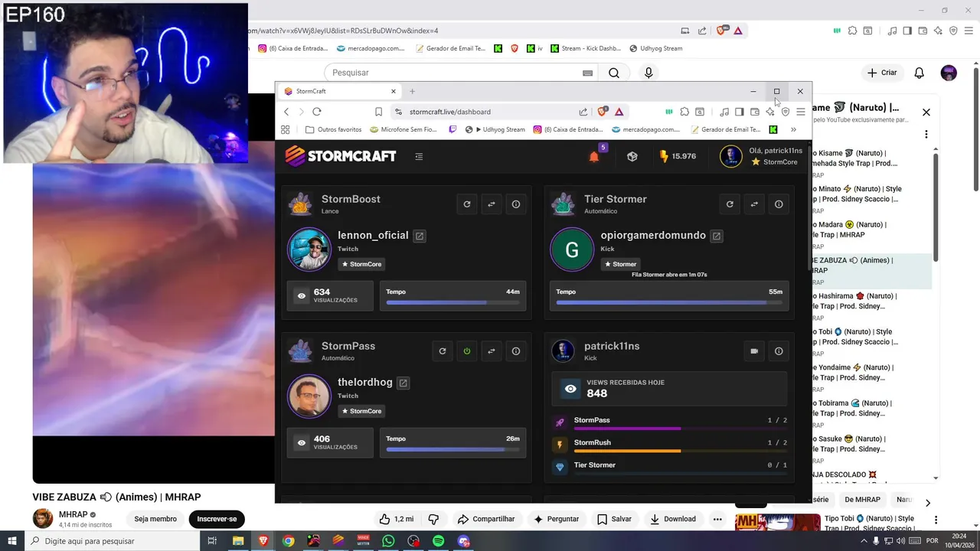Toggle the StormCraft sidebar menu icon

419,156
